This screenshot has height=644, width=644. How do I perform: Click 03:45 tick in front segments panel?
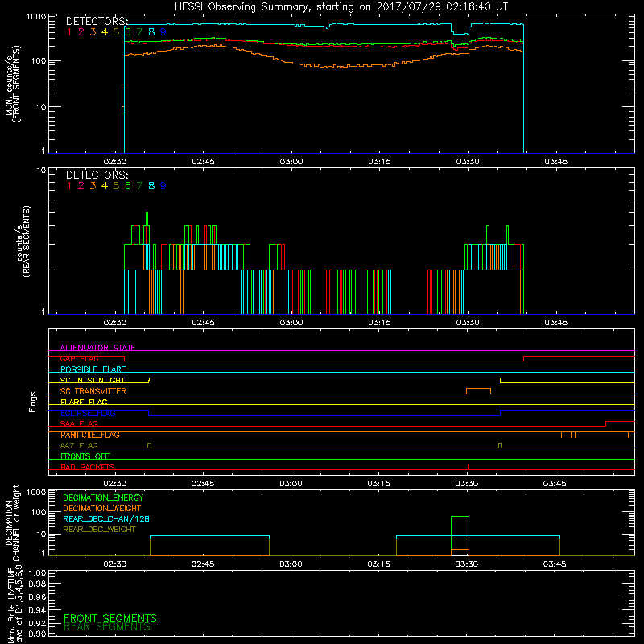(x=555, y=162)
